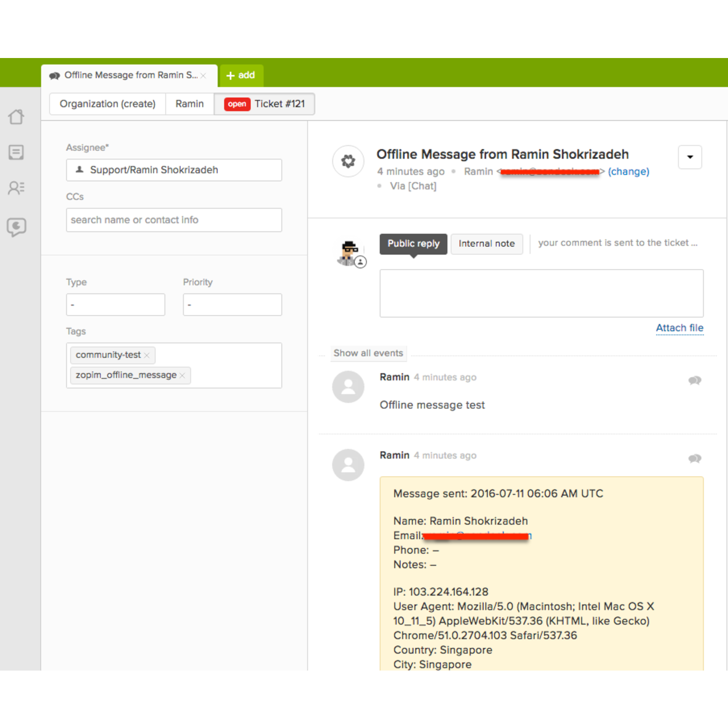Image resolution: width=728 pixels, height=728 pixels.
Task: Open the Views list icon in sidebar
Action: tap(16, 152)
